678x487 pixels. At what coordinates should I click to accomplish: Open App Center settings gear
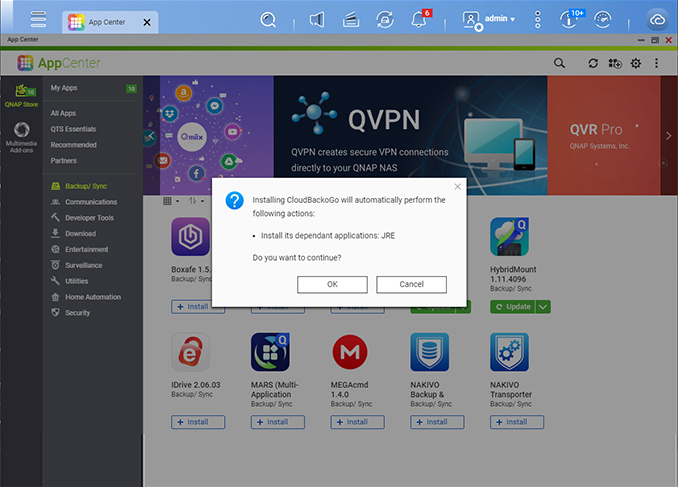pyautogui.click(x=636, y=63)
